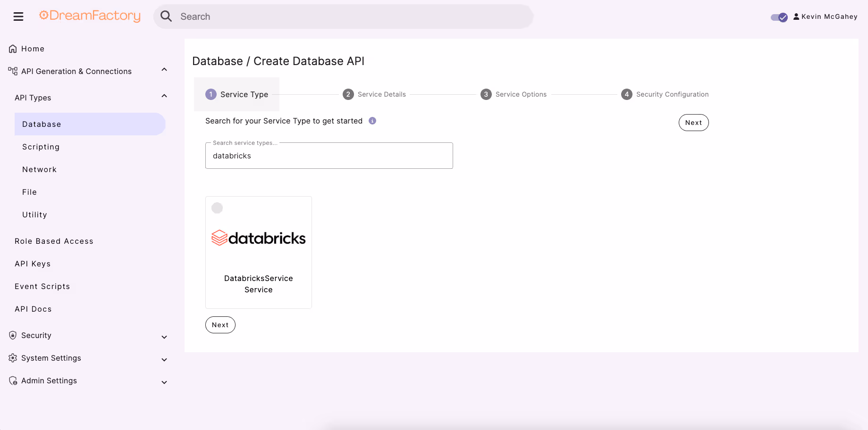Select the DatabricksService radio button
Image resolution: width=868 pixels, height=430 pixels.
tap(217, 208)
